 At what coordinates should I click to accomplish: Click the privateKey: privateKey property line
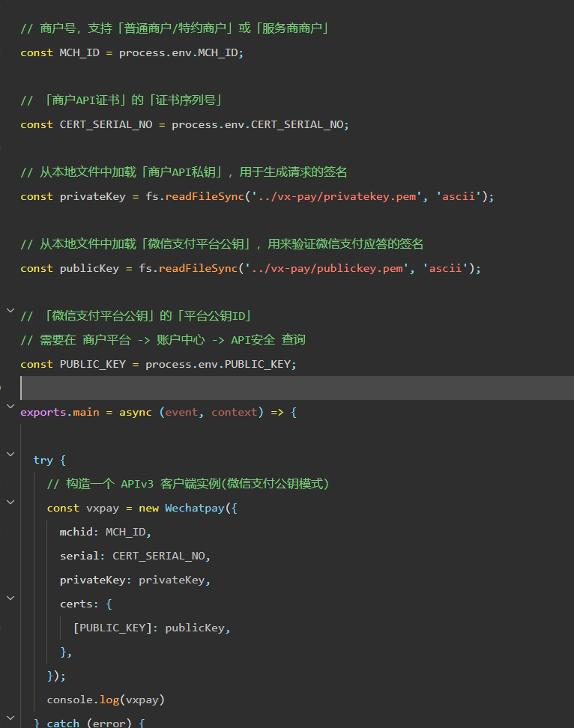(135, 580)
